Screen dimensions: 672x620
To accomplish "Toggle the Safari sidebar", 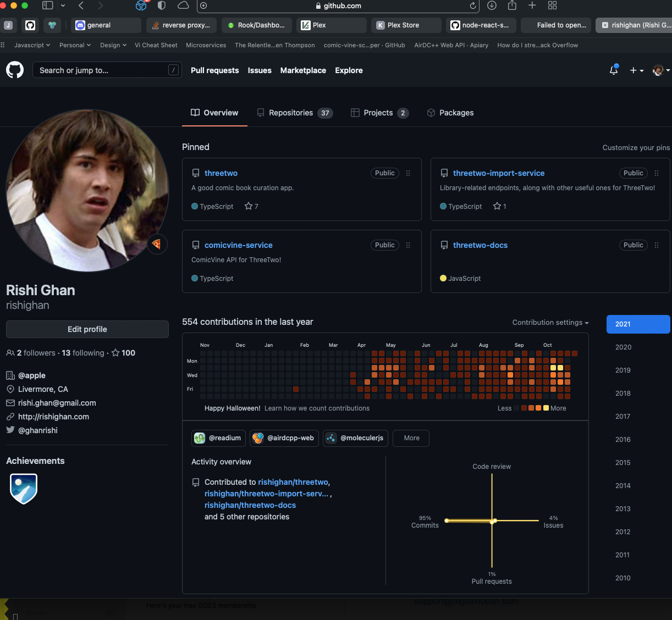I will 48,5.
